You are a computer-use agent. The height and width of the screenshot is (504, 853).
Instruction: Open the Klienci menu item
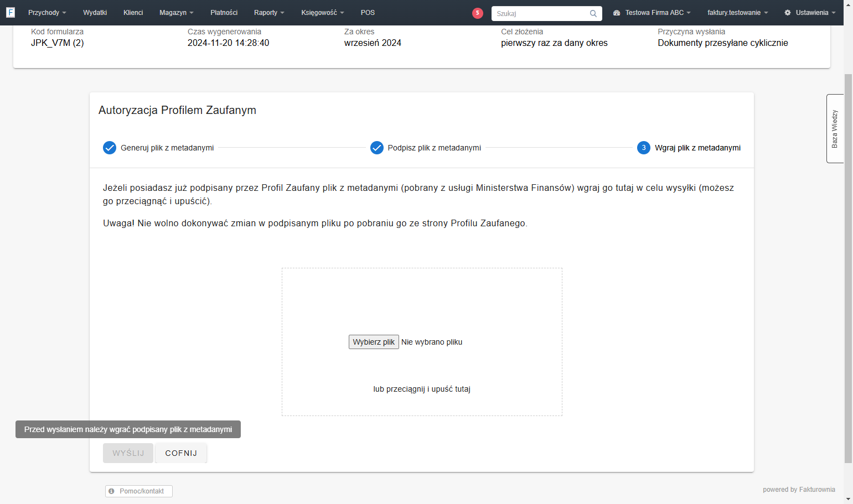click(x=133, y=13)
